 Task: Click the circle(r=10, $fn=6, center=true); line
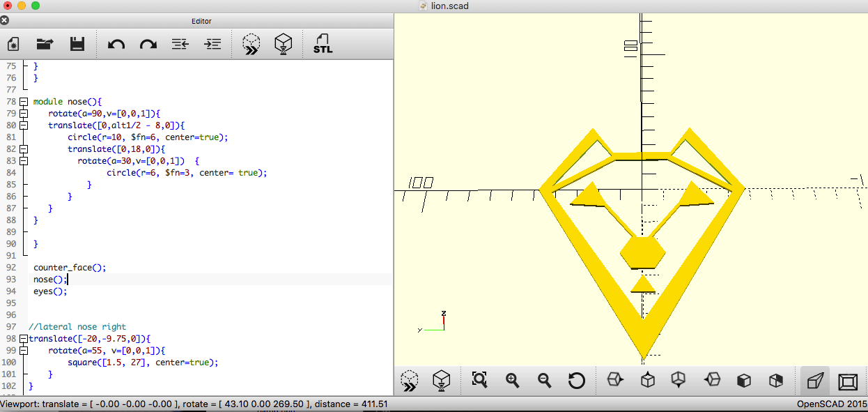tap(148, 137)
